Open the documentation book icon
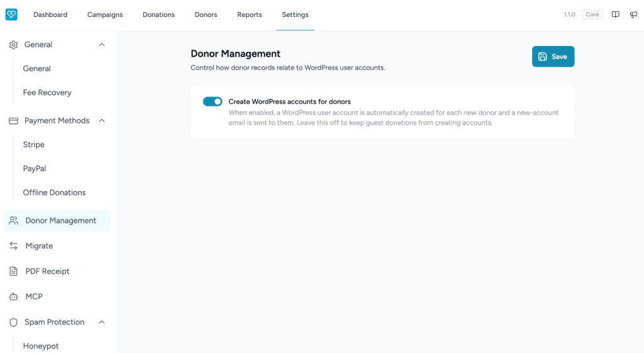The width and height of the screenshot is (644, 353). click(615, 14)
